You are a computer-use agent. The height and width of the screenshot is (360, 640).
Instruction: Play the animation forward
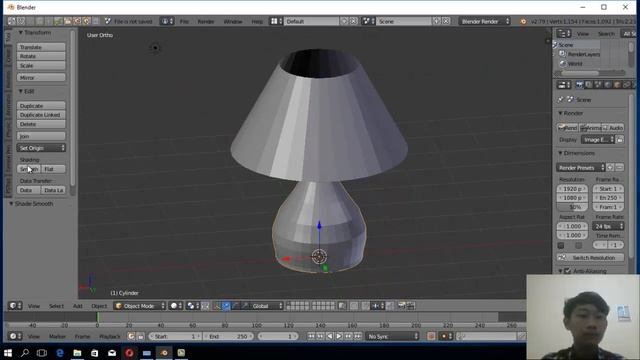pos(339,336)
